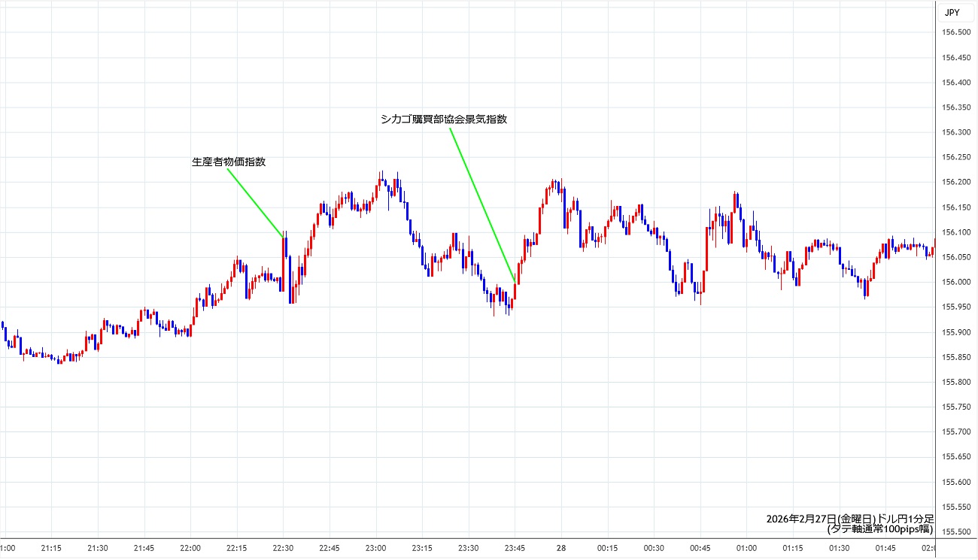The image size is (978, 560).
Task: Select the 23:00 time axis label
Action: (375, 548)
